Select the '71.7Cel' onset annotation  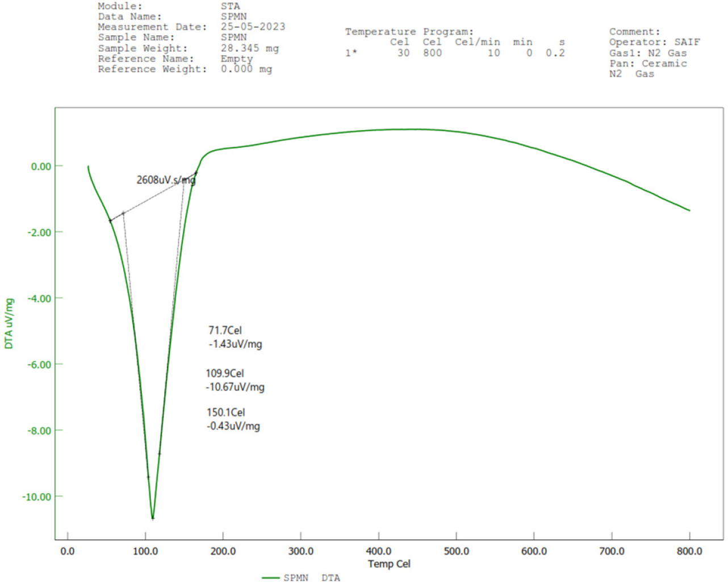tap(225, 330)
